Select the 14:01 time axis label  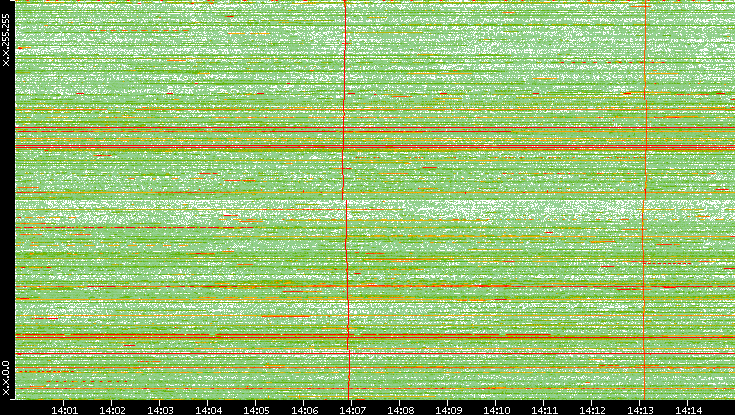point(64,410)
